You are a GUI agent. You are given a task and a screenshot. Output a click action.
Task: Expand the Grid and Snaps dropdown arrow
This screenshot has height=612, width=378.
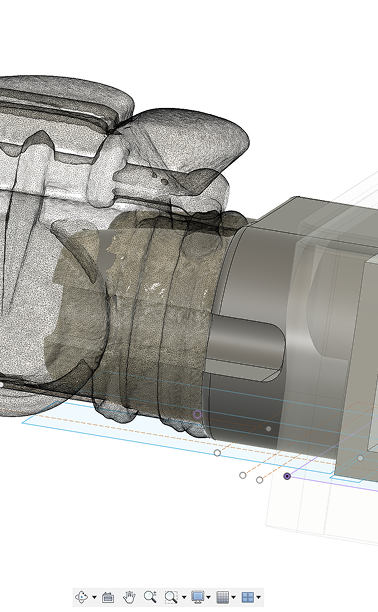[234, 597]
